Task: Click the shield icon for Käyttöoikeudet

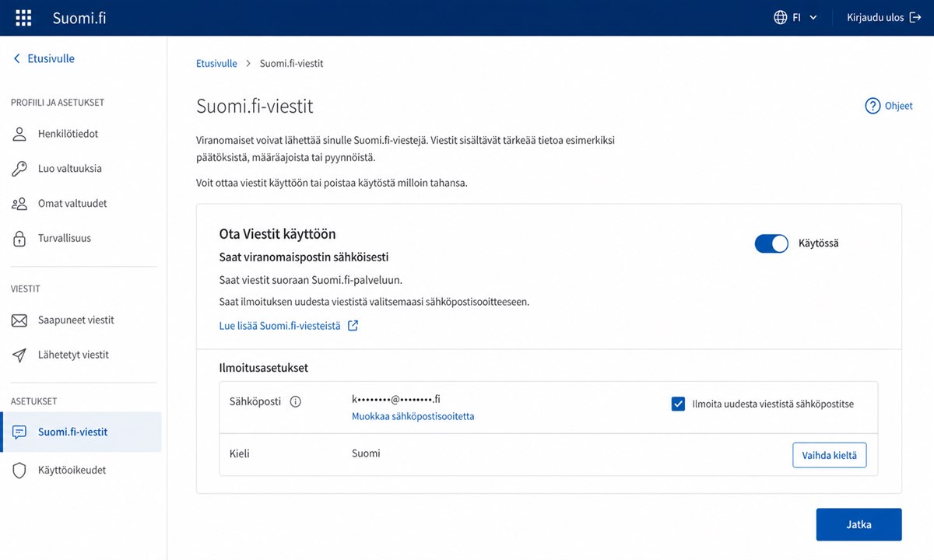Action: coord(19,471)
